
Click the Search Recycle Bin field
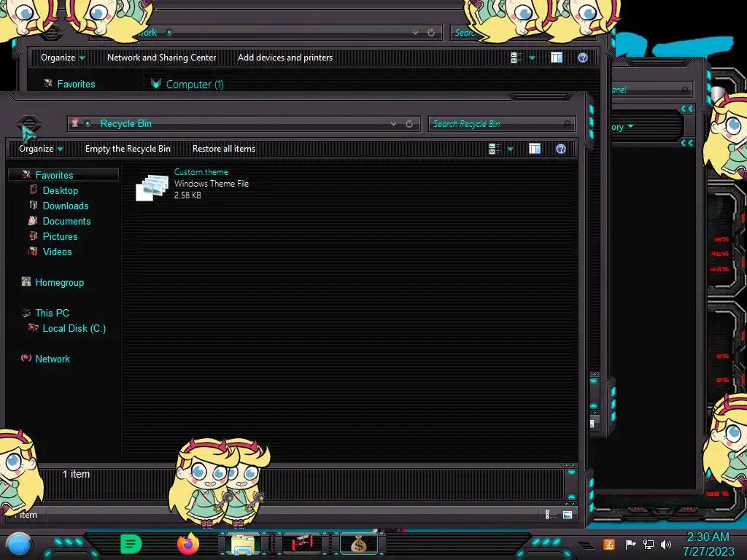[x=501, y=124]
